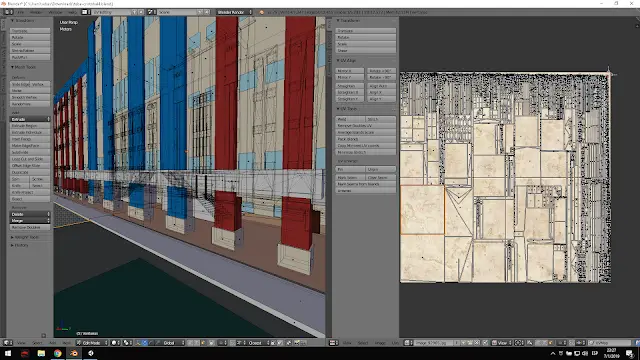640x360 pixels.
Task: Open the white-icon app right of Blender in taskbar
Action: (x=91, y=353)
